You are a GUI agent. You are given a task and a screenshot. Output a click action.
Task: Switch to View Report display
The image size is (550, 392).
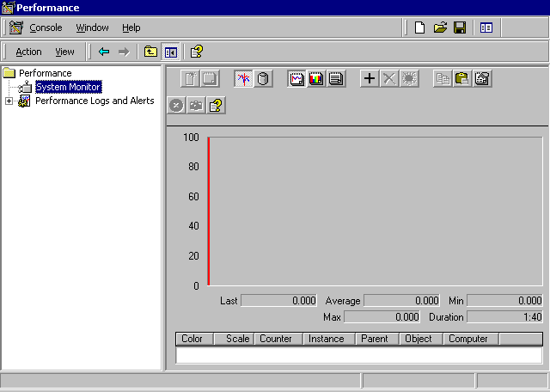point(335,79)
